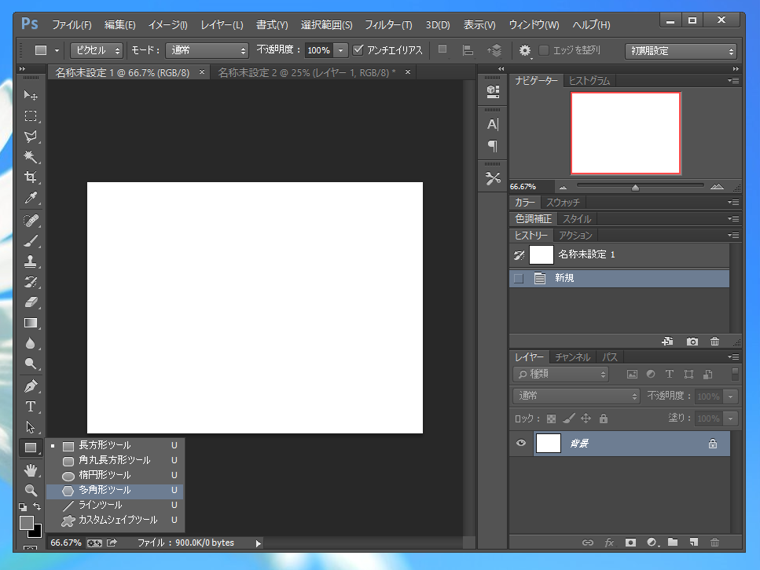Select the Eraser tool
Screen dimensions: 760x570
[31, 302]
